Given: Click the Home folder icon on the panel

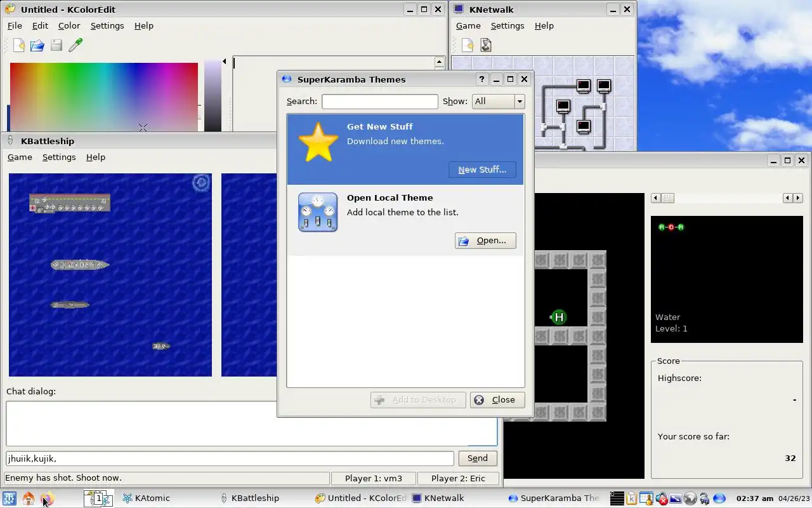Looking at the screenshot, I should click(x=29, y=498).
